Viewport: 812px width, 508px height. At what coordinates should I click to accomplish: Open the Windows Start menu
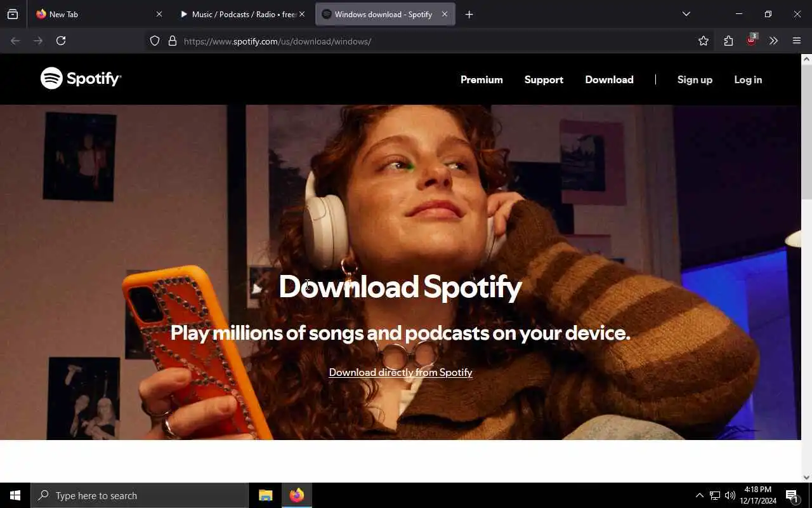point(15,495)
